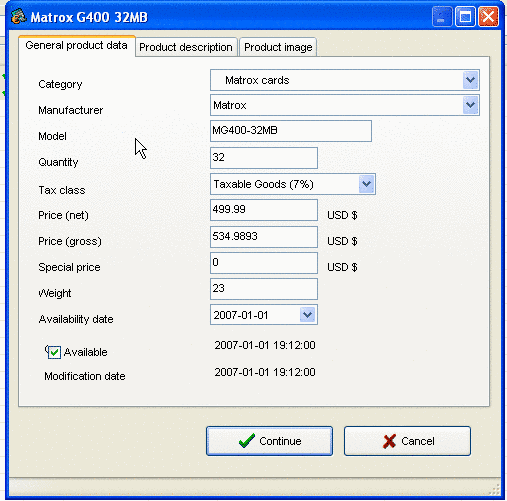Click the Quantity label

(58, 162)
